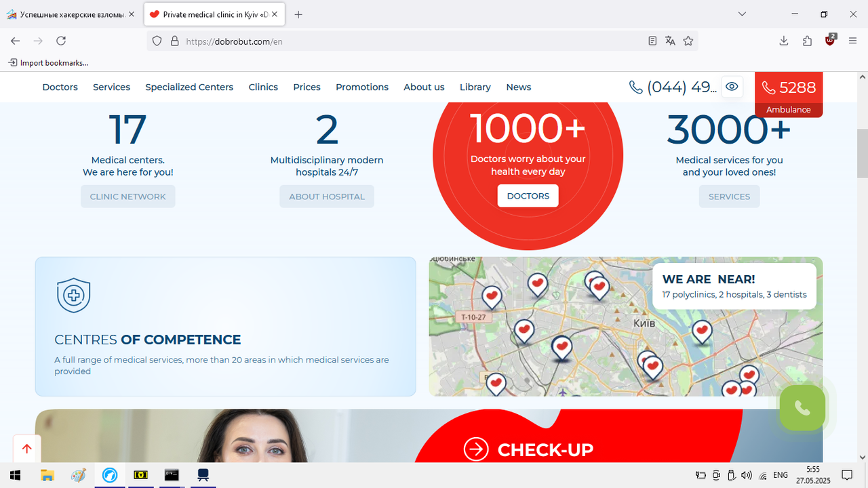
Task: Open the tracking protection shield icon
Action: [x=157, y=41]
